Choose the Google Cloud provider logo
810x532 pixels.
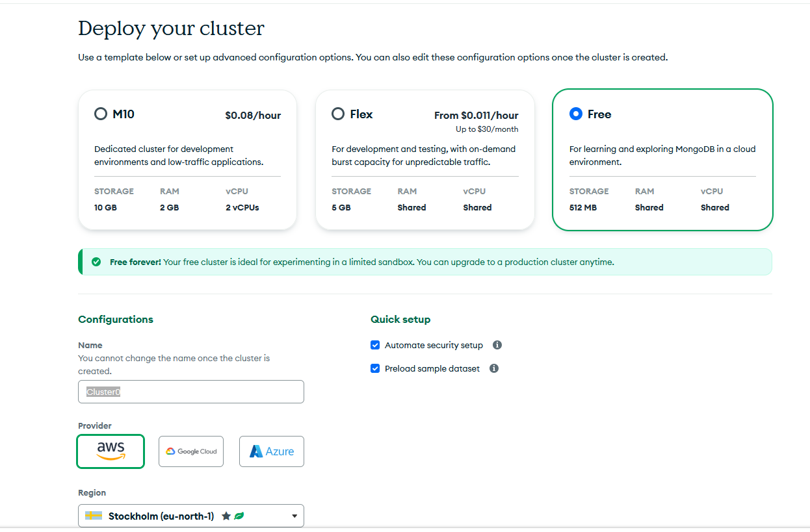(191, 451)
